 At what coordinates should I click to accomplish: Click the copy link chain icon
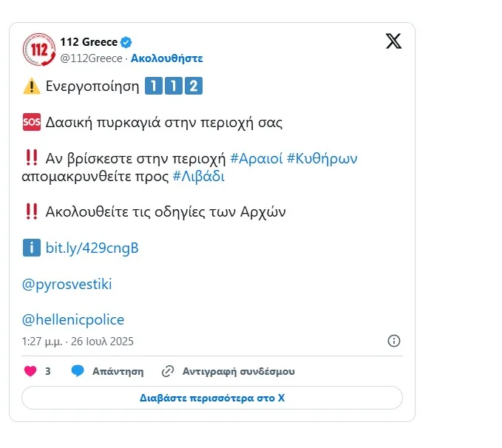coord(168,371)
